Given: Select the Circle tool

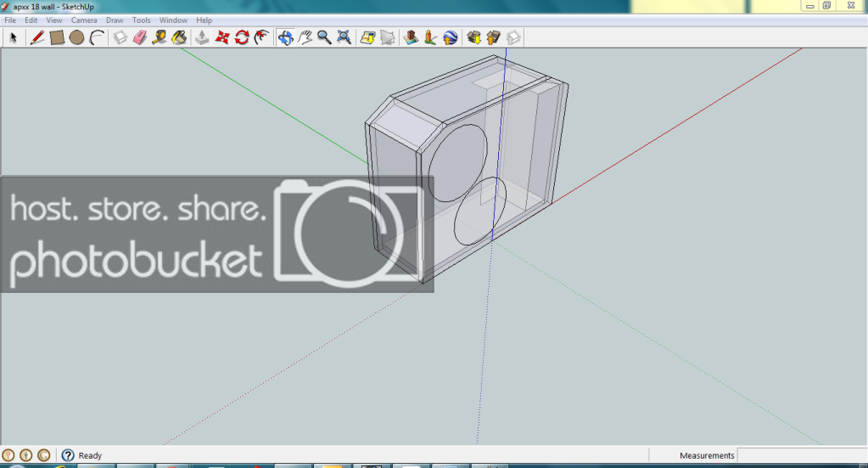Looking at the screenshot, I should (77, 37).
